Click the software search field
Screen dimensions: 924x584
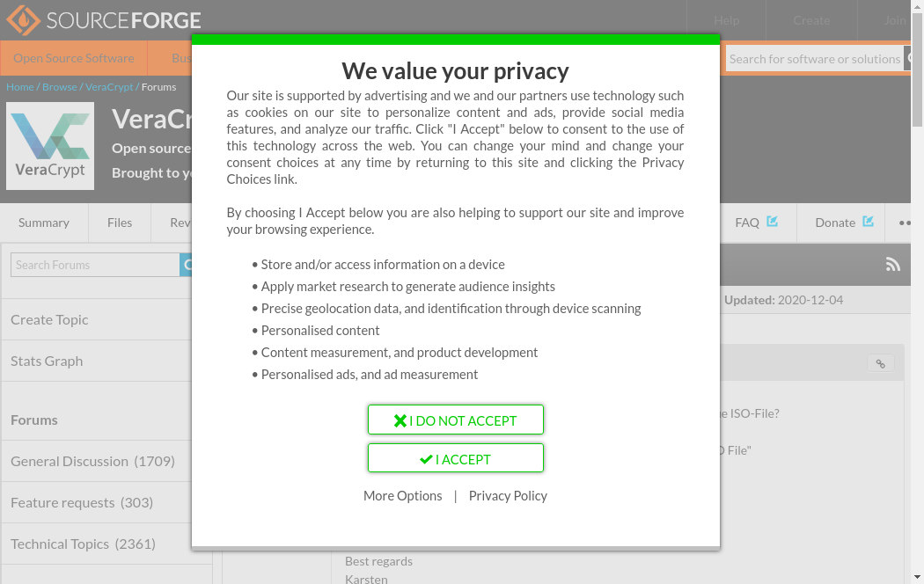814,59
